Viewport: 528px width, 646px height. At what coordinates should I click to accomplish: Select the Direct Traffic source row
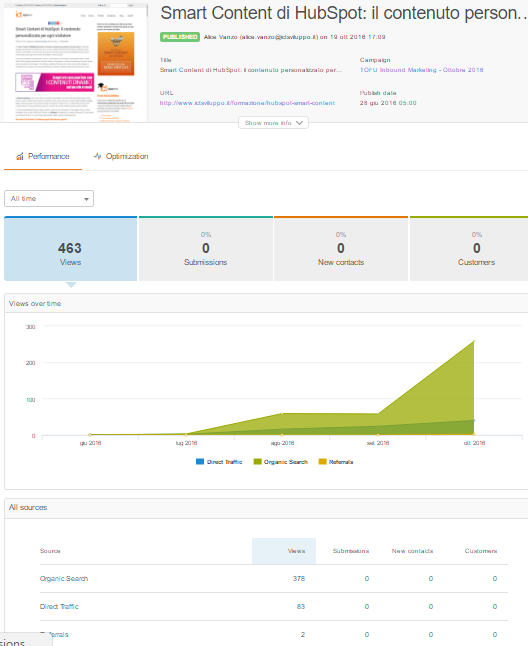[274, 606]
